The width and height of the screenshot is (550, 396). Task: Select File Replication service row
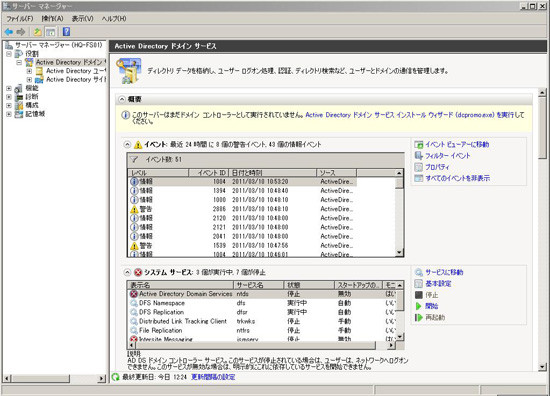point(262,330)
